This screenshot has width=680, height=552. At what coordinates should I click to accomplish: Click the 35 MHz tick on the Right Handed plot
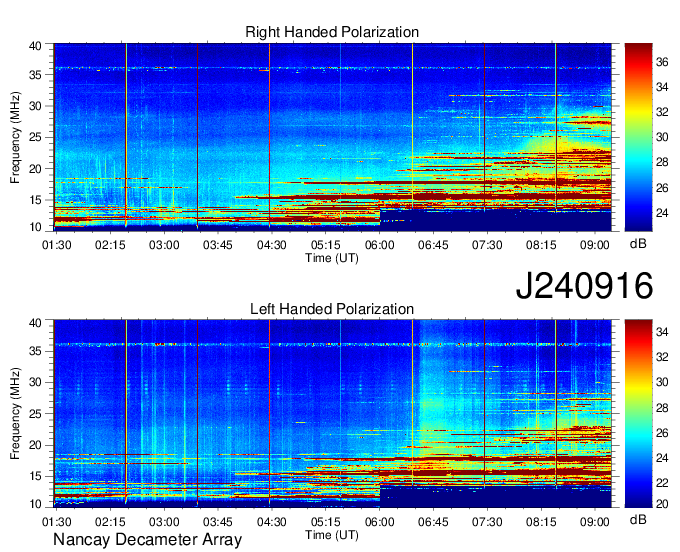[x=35, y=75]
